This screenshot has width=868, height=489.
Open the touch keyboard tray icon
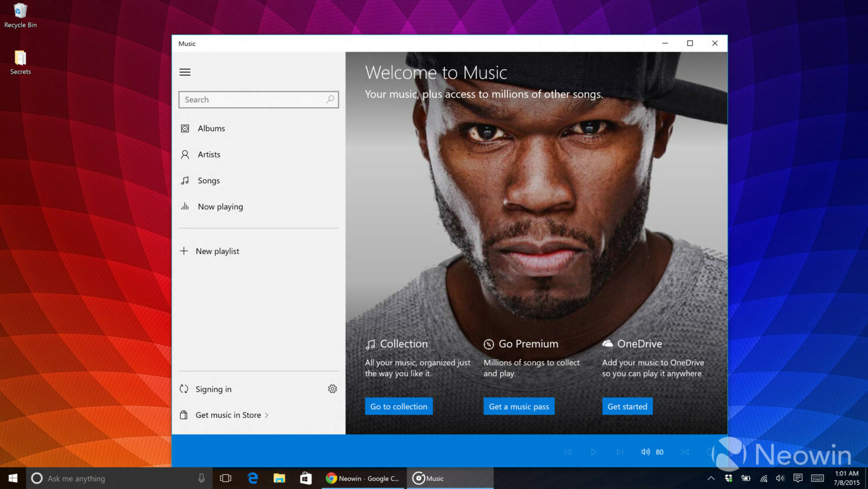(x=817, y=478)
